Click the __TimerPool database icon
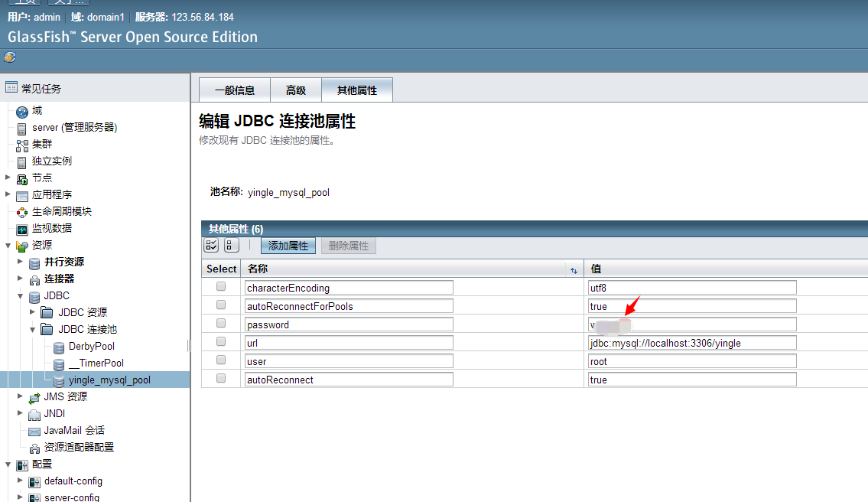The height and width of the screenshot is (502, 868). point(59,364)
